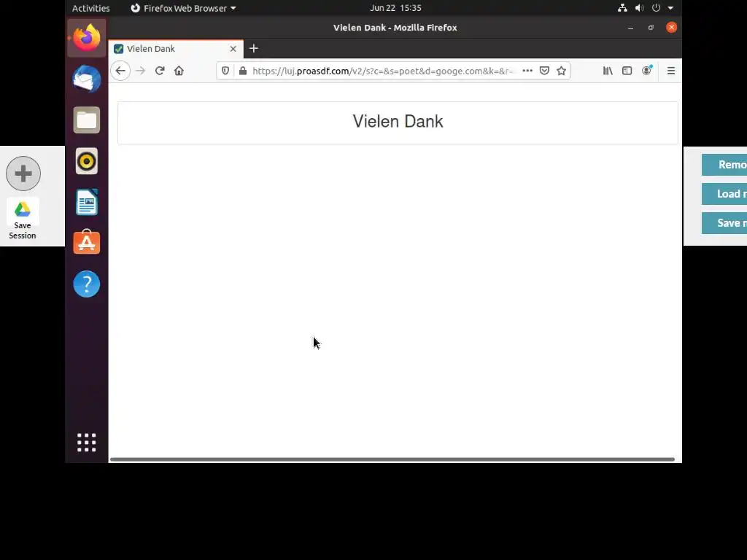
Task: Click the network status icon
Action: [622, 7]
